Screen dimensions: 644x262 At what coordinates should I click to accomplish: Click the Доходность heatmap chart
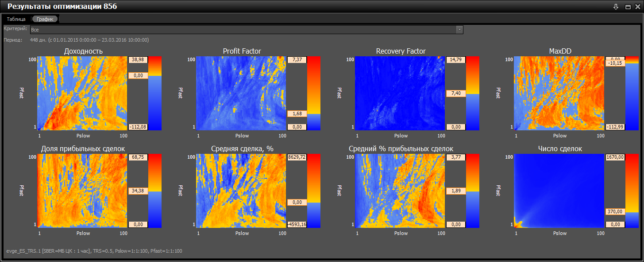82,93
